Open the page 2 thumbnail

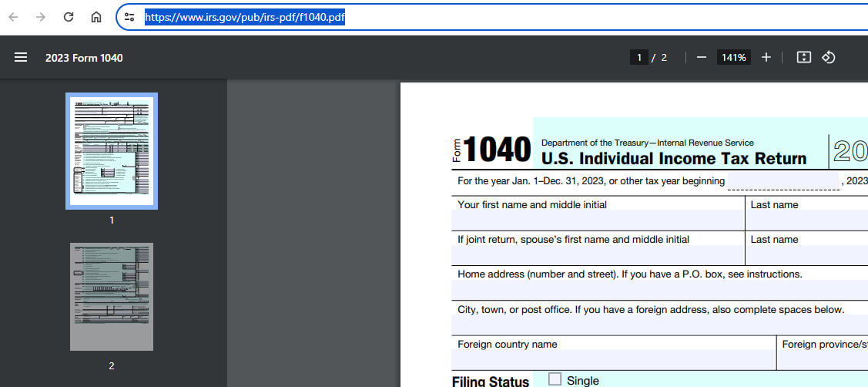pos(112,297)
